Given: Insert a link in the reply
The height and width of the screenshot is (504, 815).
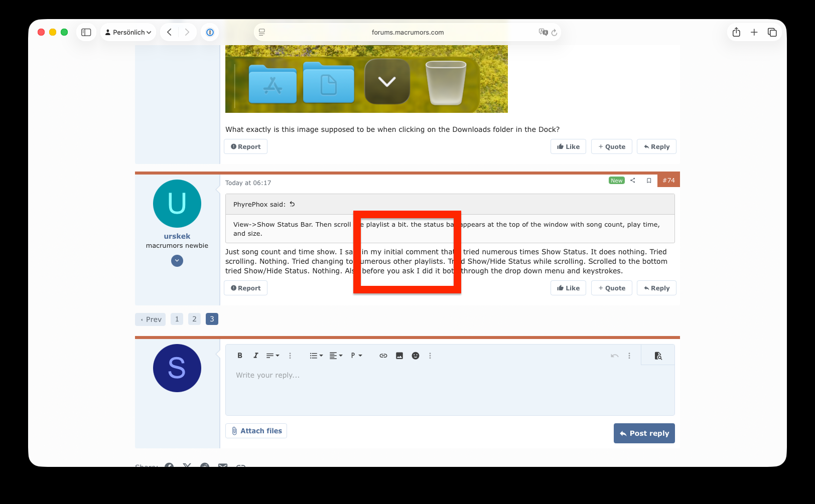Looking at the screenshot, I should (x=383, y=356).
